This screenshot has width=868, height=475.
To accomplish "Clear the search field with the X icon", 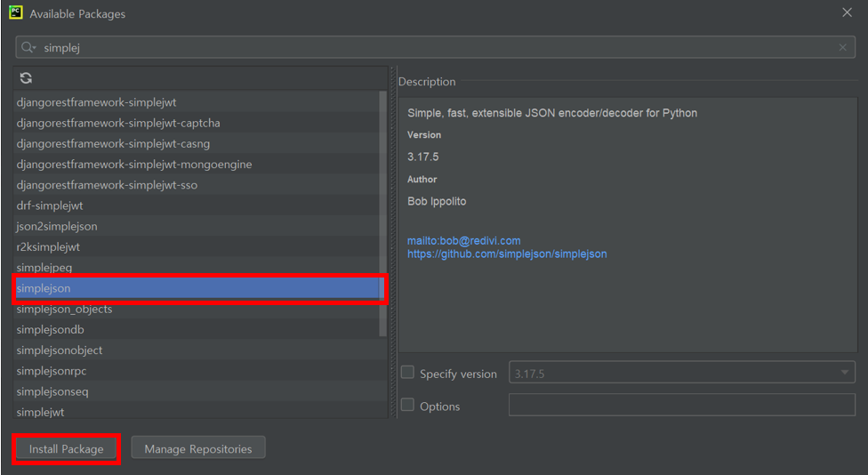I will (x=842, y=48).
